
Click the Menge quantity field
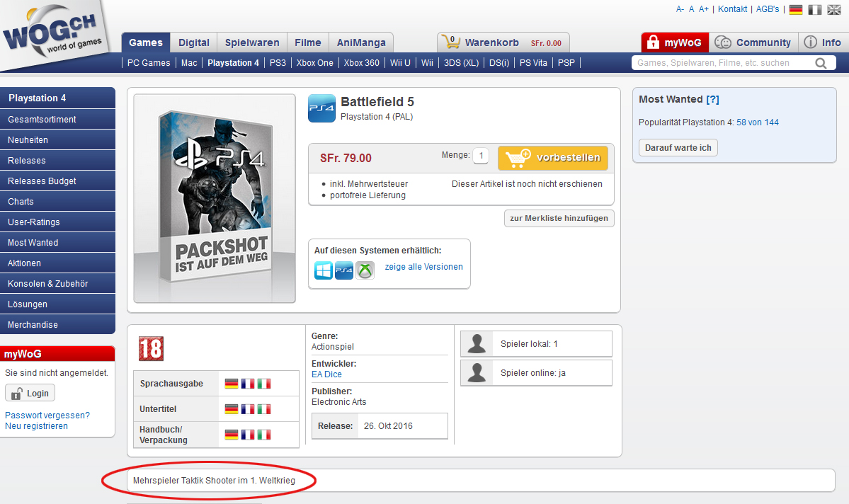click(481, 156)
